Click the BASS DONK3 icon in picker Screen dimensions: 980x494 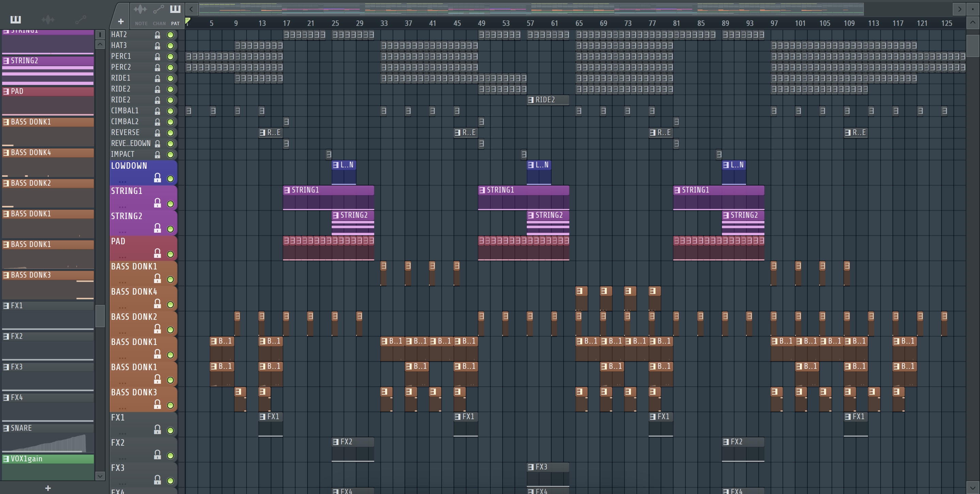point(6,275)
